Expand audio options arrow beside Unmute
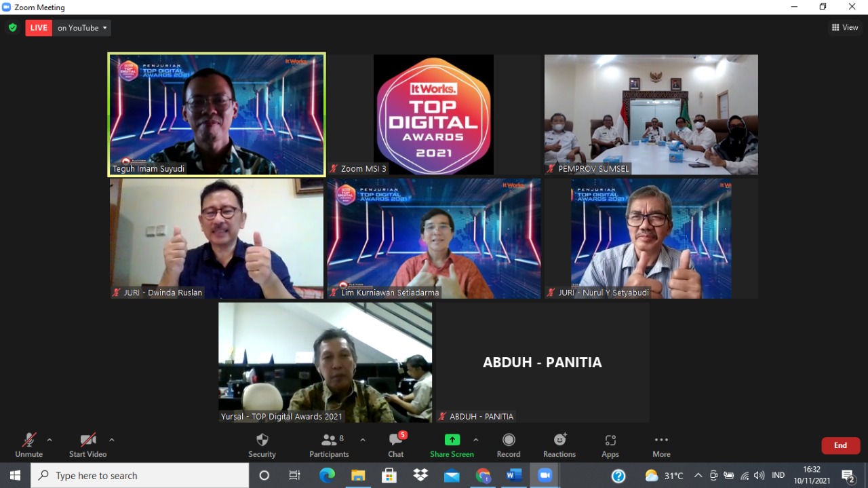Image resolution: width=868 pixels, height=488 pixels. [50, 439]
